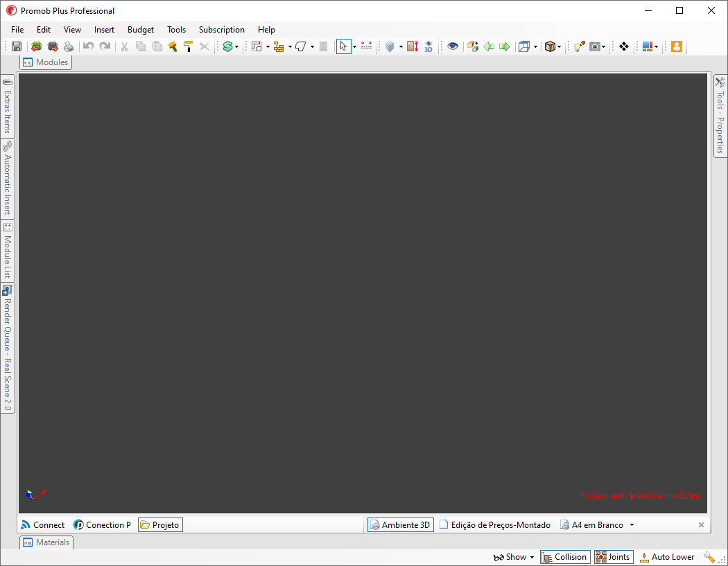The height and width of the screenshot is (566, 728).
Task: Click the Save floppy disk icon
Action: pyautogui.click(x=17, y=46)
